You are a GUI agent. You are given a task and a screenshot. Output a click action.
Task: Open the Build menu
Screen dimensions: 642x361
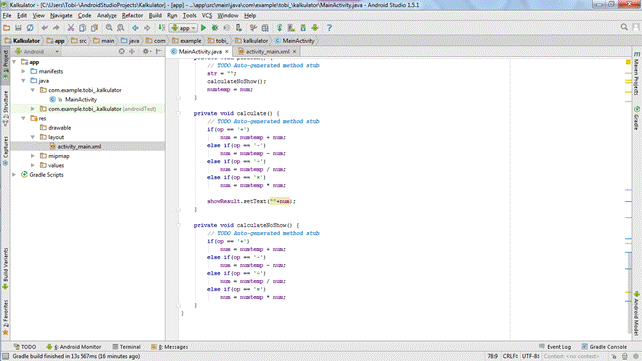pyautogui.click(x=155, y=16)
